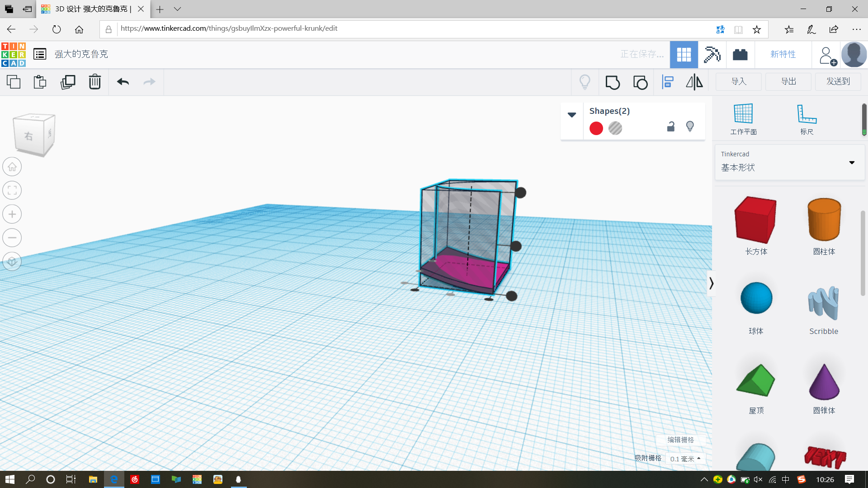Viewport: 868px width, 488px height.
Task: Pick the blue Sphere shape
Action: pos(756,298)
